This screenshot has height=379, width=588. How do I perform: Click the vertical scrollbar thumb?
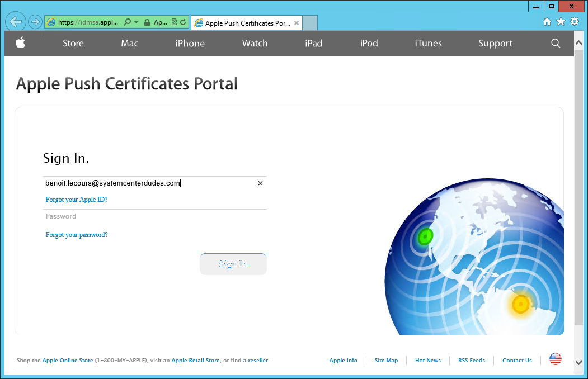[x=578, y=187]
